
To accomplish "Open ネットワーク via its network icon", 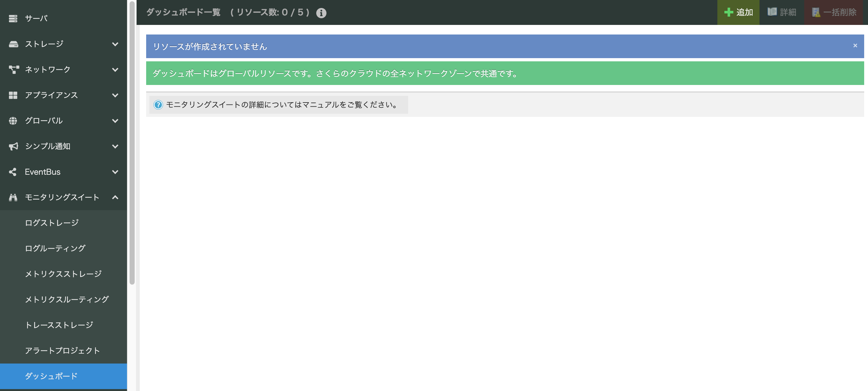I will (13, 70).
